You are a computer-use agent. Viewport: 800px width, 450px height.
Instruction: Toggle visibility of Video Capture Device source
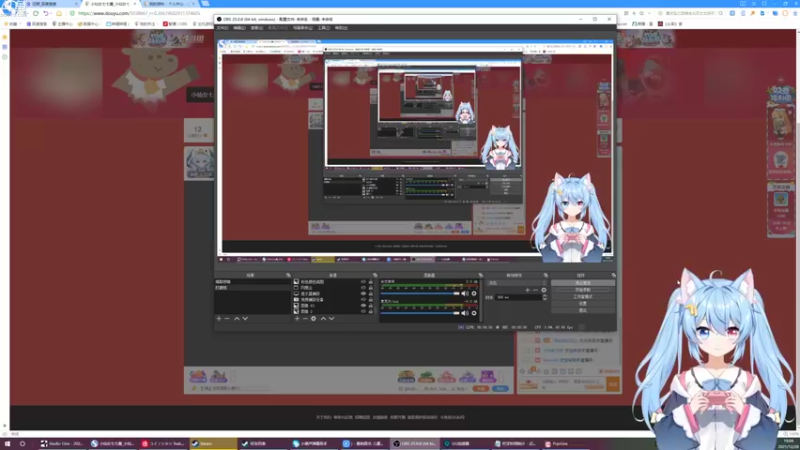[x=363, y=299]
